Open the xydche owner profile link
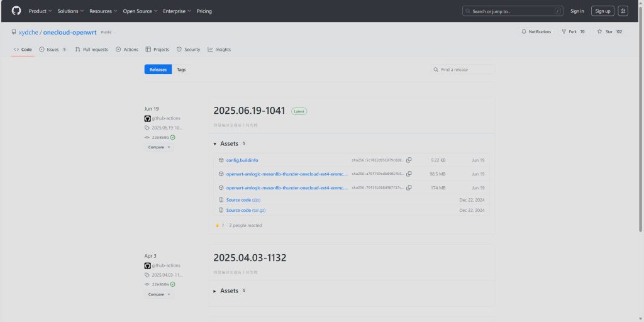 [28, 32]
